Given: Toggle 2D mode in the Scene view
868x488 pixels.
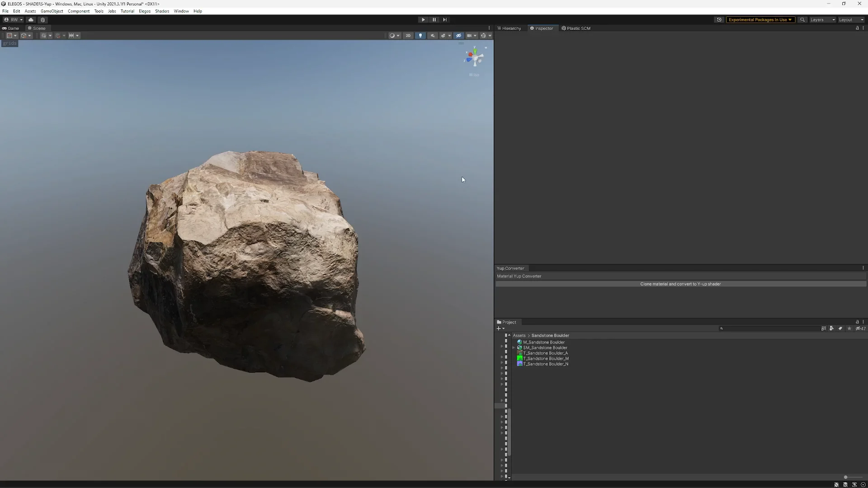Looking at the screenshot, I should tap(408, 35).
